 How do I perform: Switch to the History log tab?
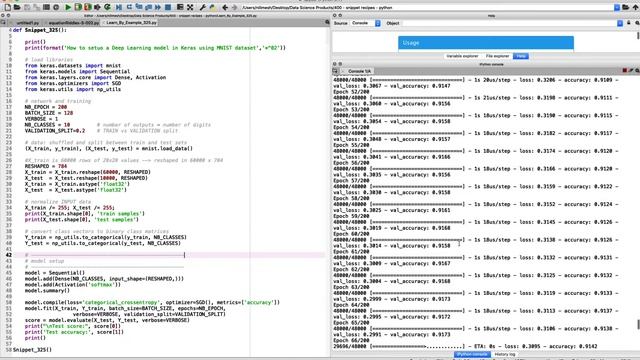point(505,354)
